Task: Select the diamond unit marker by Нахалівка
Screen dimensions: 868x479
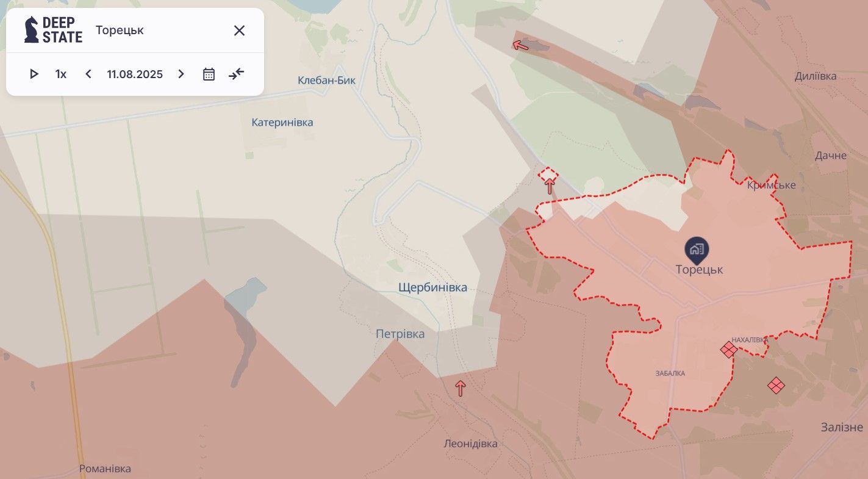Action: (x=728, y=350)
